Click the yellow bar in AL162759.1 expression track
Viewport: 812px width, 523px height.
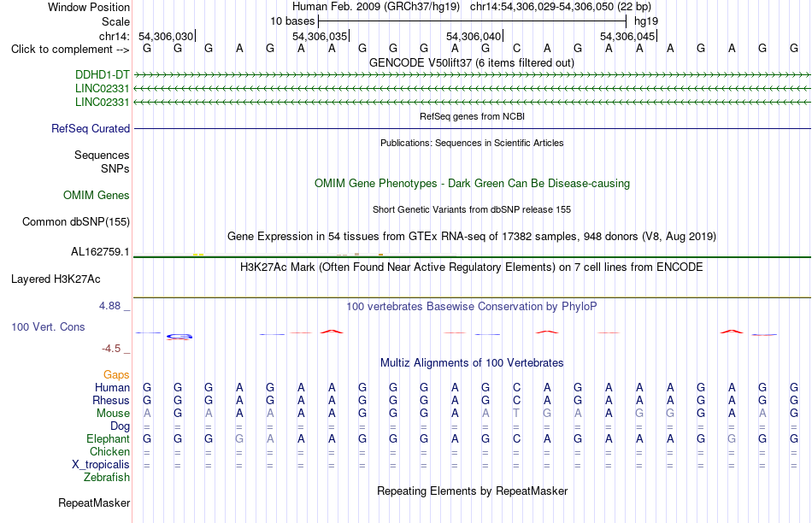198,255
